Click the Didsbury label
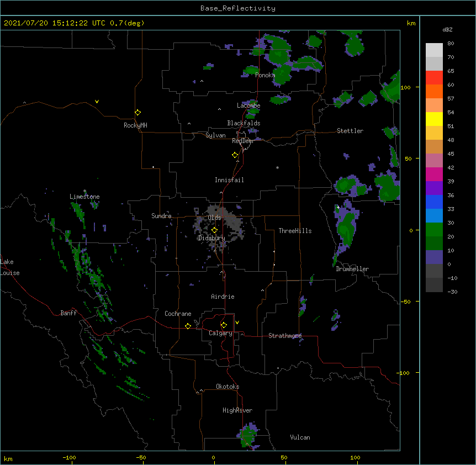 point(211,238)
